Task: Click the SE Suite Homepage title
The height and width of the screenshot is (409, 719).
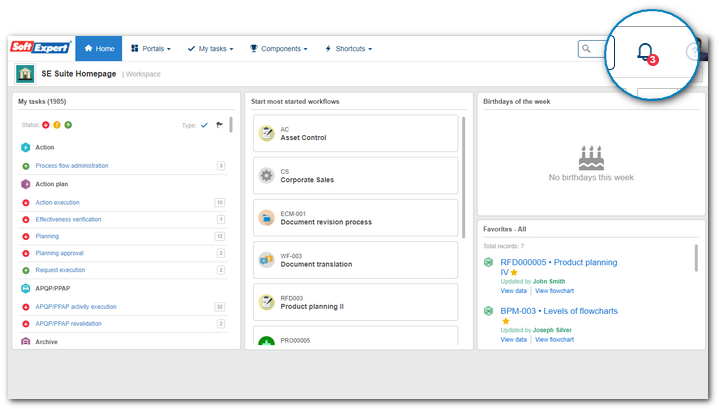Action: (x=79, y=74)
